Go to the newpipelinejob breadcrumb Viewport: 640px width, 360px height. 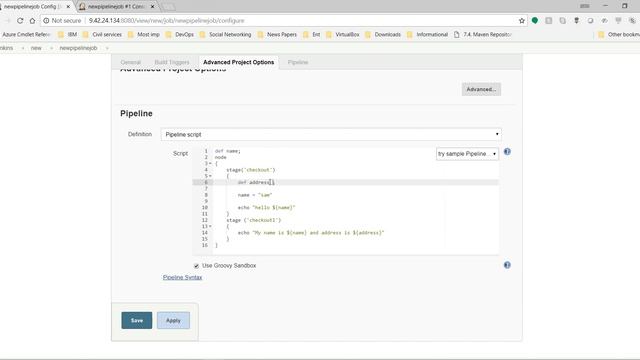click(x=78, y=48)
